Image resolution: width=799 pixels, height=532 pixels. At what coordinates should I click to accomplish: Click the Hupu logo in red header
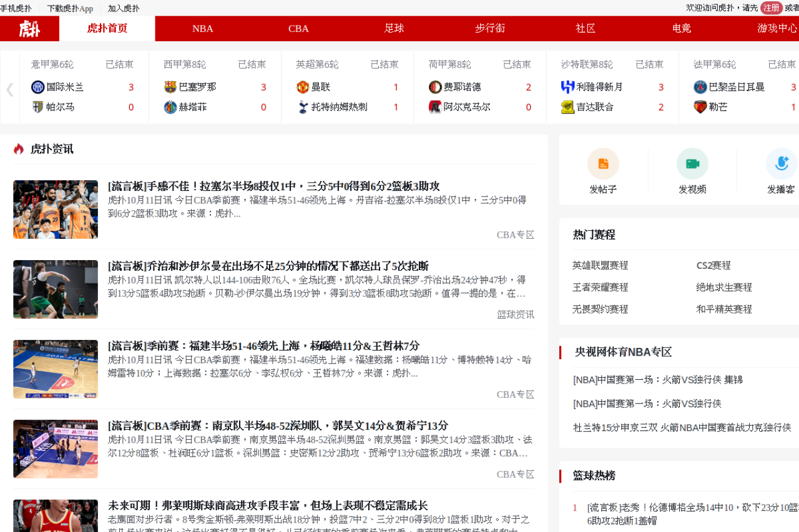pyautogui.click(x=29, y=29)
